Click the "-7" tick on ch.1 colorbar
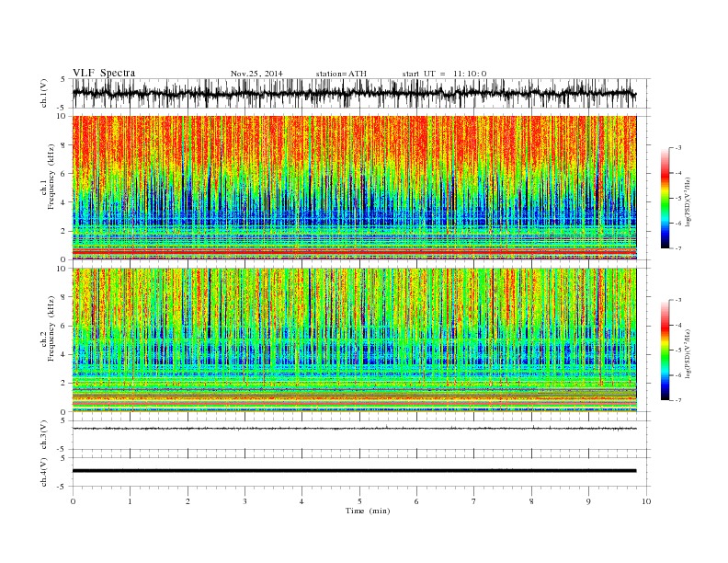728x563 pixels. [677, 248]
